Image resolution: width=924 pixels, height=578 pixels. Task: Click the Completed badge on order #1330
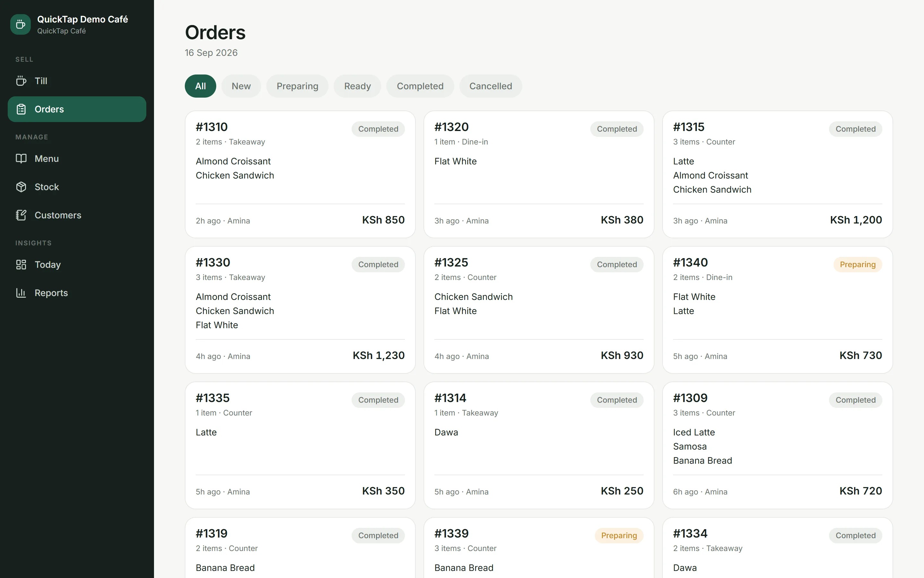(378, 265)
